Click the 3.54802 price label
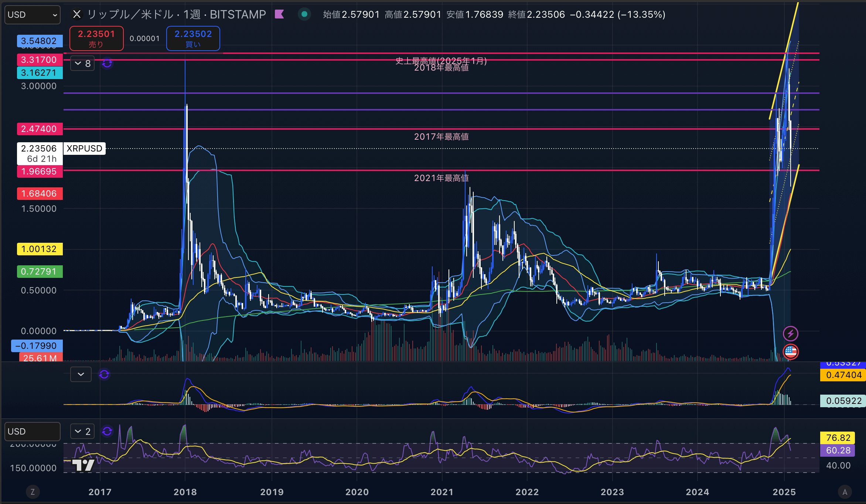Viewport: 866px width, 504px height. tap(40, 41)
